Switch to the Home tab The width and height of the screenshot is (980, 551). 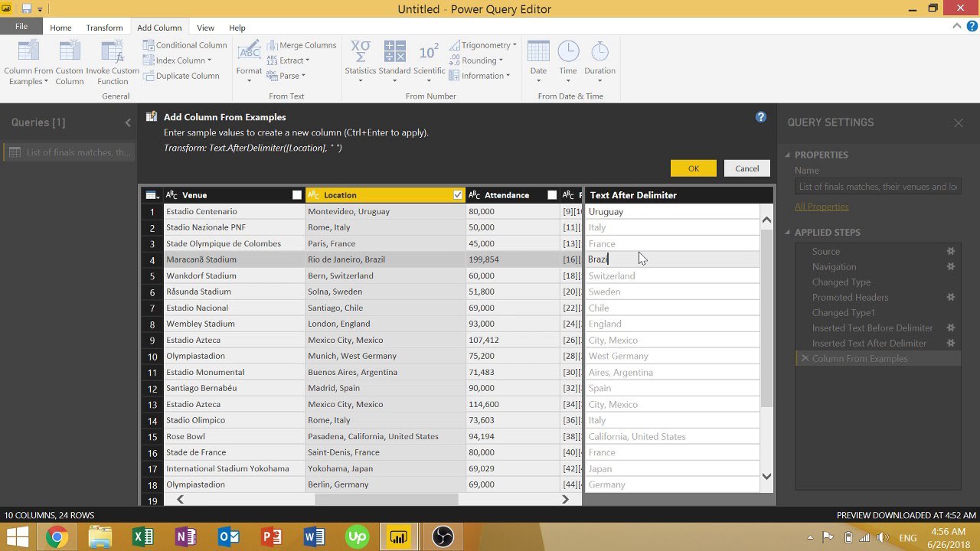click(x=60, y=28)
